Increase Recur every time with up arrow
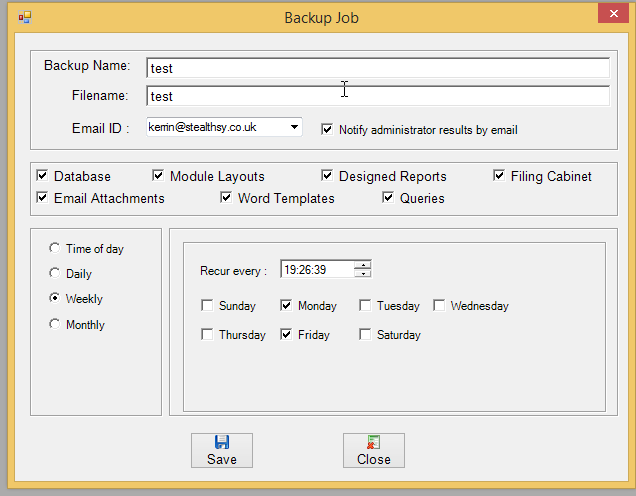Viewport: 636px width, 496px height. point(363,265)
